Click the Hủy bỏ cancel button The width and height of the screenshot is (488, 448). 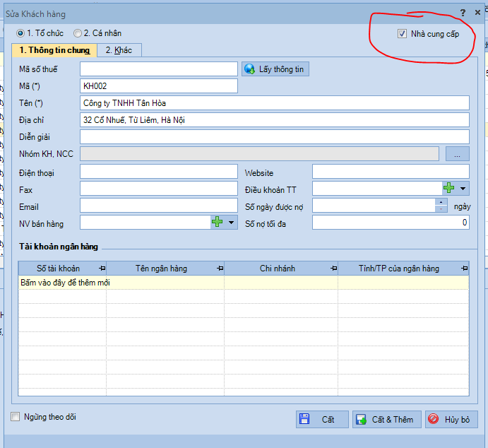[451, 419]
